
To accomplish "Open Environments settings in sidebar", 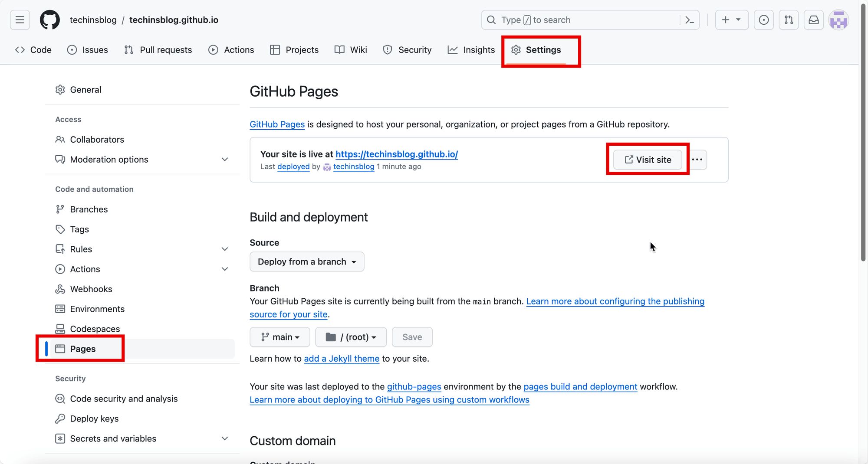I will 142,309.
